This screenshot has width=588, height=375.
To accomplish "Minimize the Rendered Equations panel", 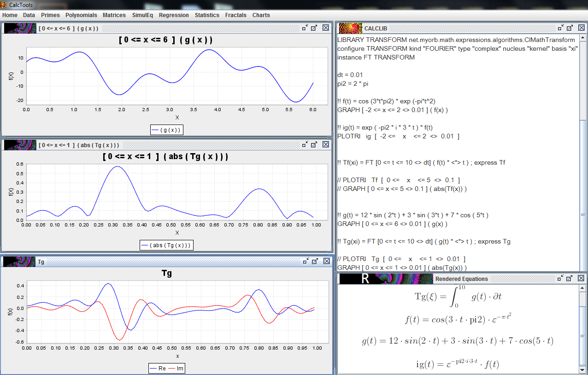I will tap(560, 278).
